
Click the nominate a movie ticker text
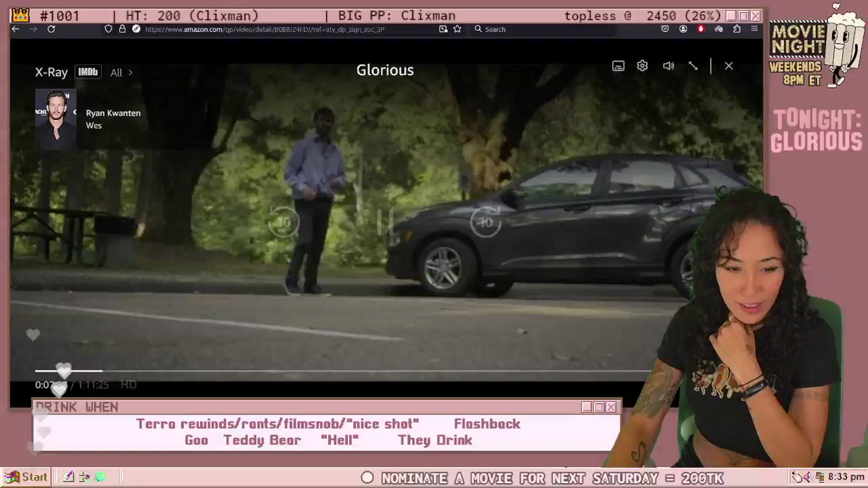(x=552, y=478)
